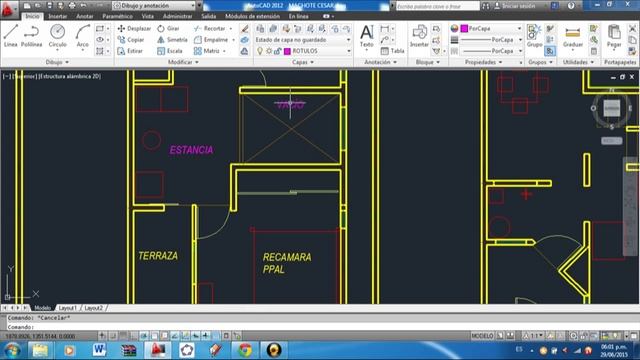Click the ViewCube in the drawing area
The image size is (640, 360).
pyautogui.click(x=611, y=108)
